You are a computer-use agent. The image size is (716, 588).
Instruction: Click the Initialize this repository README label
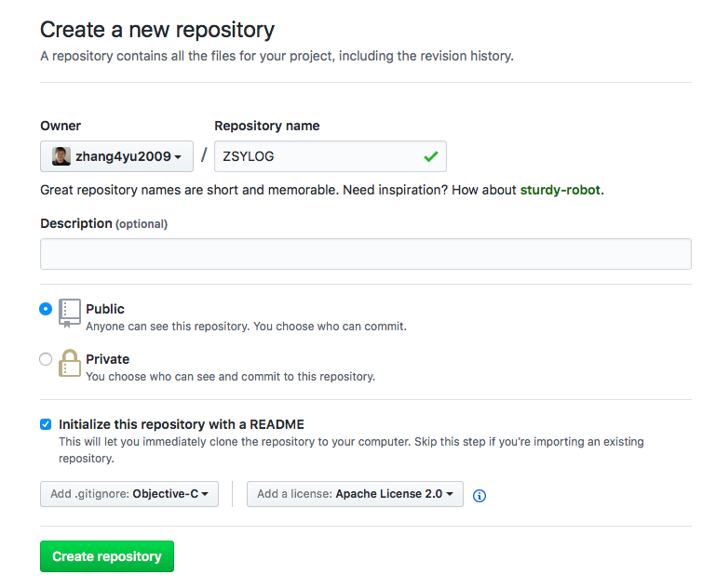pyautogui.click(x=182, y=424)
